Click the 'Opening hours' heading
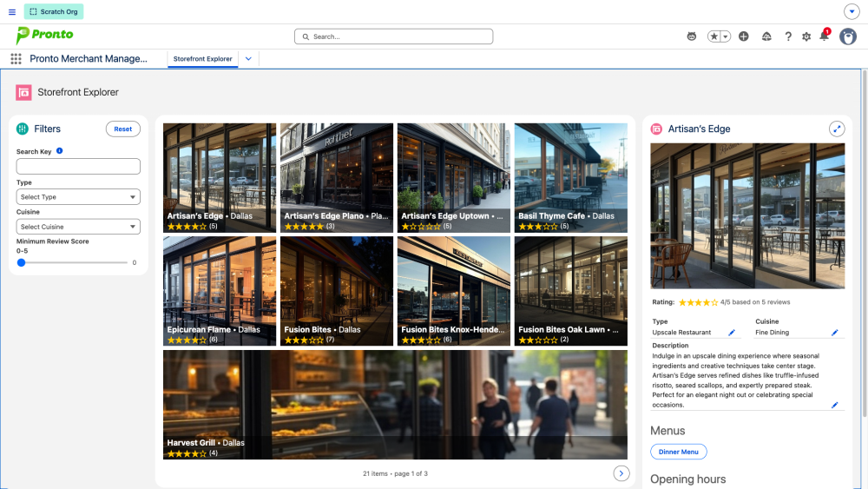868x489 pixels. click(687, 479)
